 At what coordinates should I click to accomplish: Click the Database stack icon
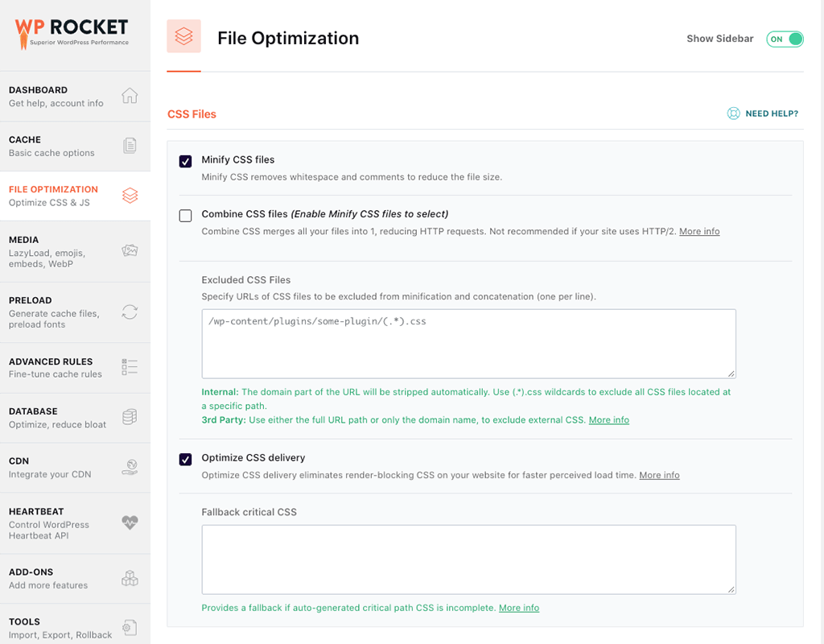click(130, 417)
